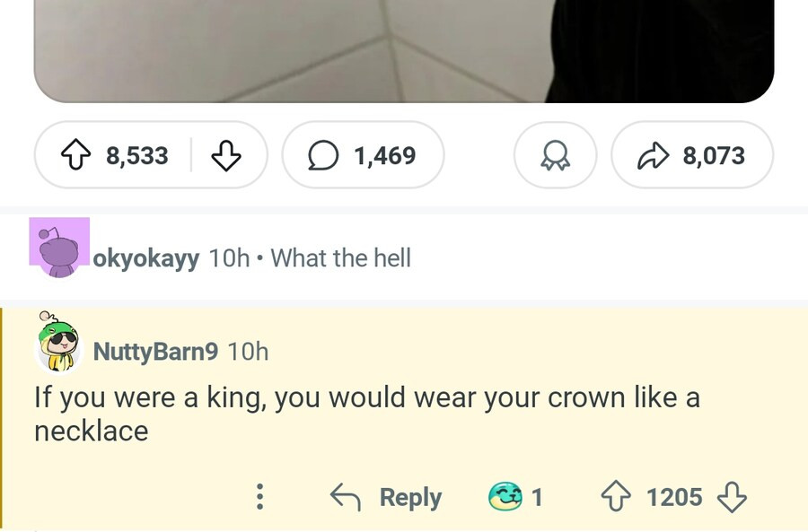
Task: Open the okyokayy username profile link
Action: (146, 258)
